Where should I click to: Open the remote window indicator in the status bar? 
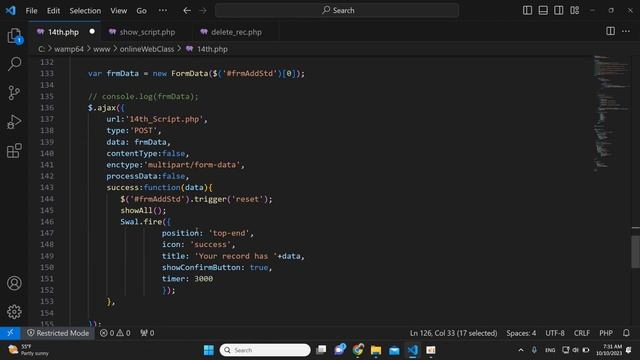point(10,333)
